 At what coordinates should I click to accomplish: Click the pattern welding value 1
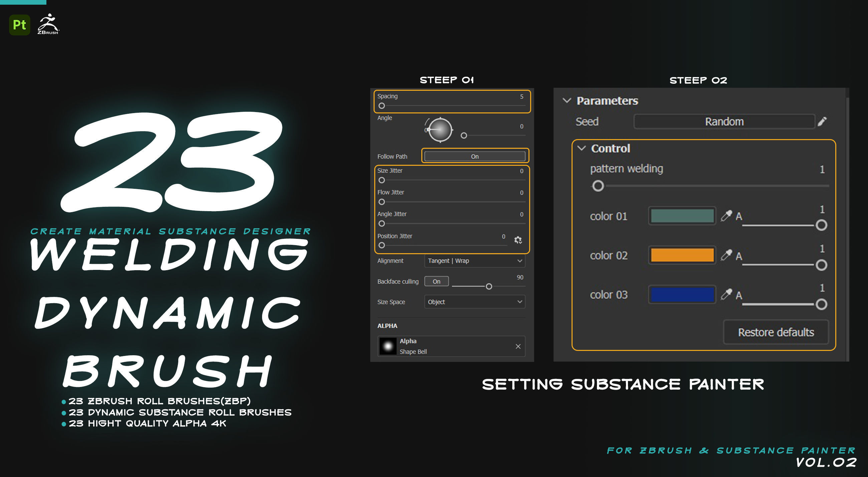pyautogui.click(x=822, y=169)
